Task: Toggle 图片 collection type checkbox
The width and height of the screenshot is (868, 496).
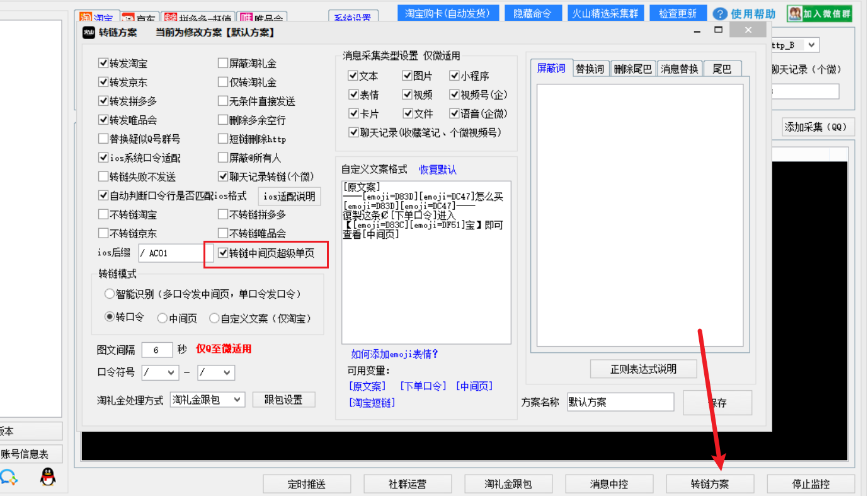Action: pos(417,76)
